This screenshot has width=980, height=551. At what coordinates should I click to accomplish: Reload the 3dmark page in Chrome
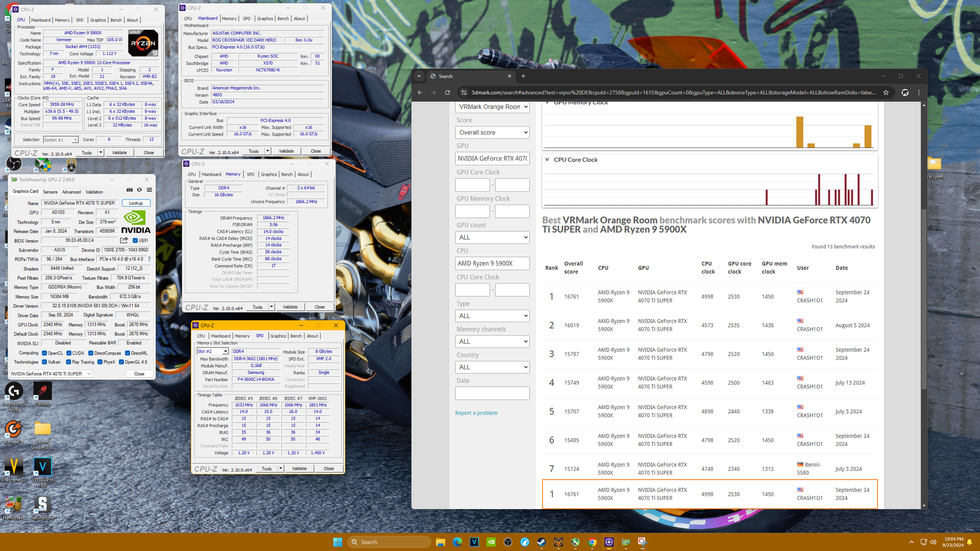tap(447, 92)
